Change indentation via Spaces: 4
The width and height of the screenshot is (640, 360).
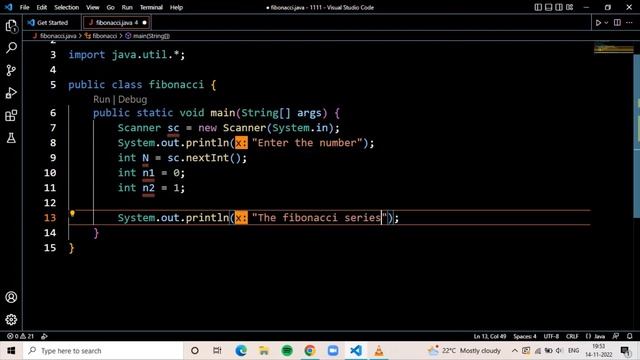pyautogui.click(x=525, y=336)
